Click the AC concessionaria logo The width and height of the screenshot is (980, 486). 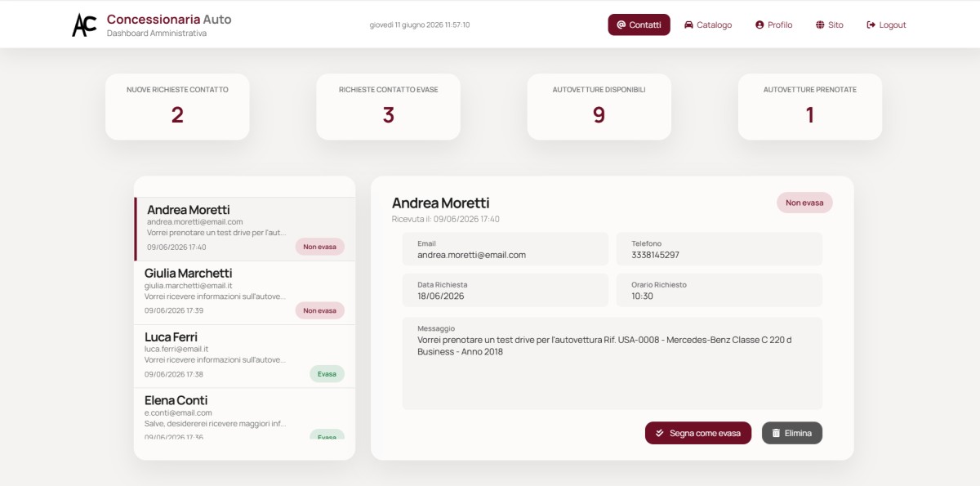tap(84, 25)
